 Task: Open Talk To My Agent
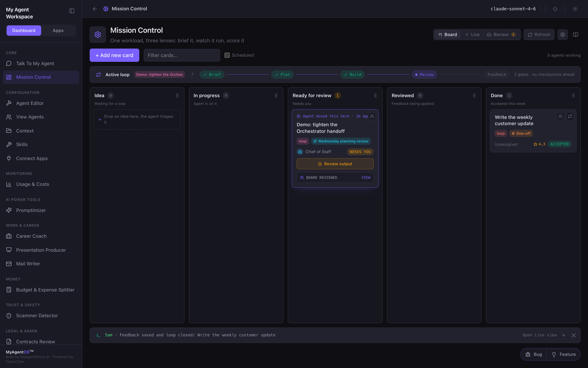41,63
